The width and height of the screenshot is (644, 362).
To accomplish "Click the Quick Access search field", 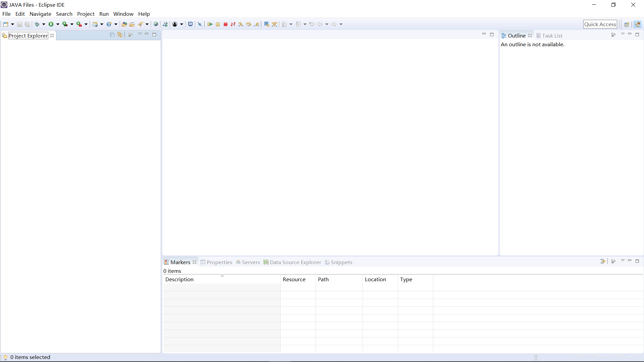I will point(600,24).
